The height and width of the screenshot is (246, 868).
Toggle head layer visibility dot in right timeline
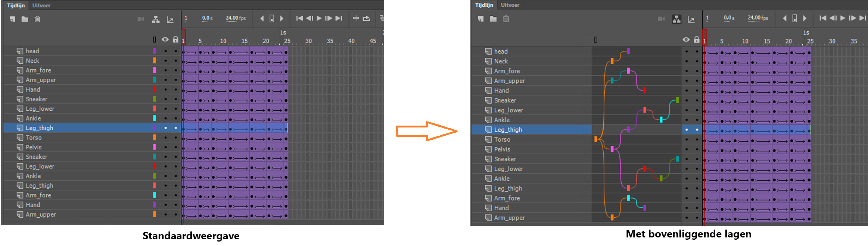(x=687, y=51)
